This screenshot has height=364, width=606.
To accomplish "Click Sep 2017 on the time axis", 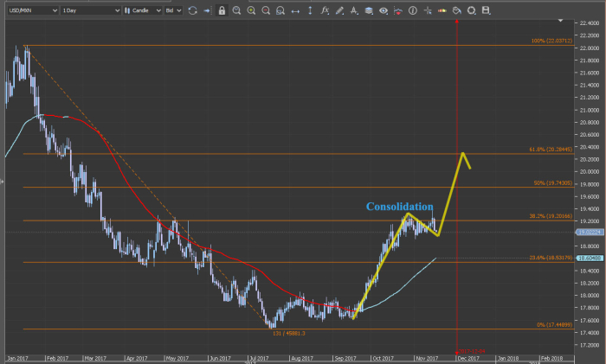I will tap(345, 358).
